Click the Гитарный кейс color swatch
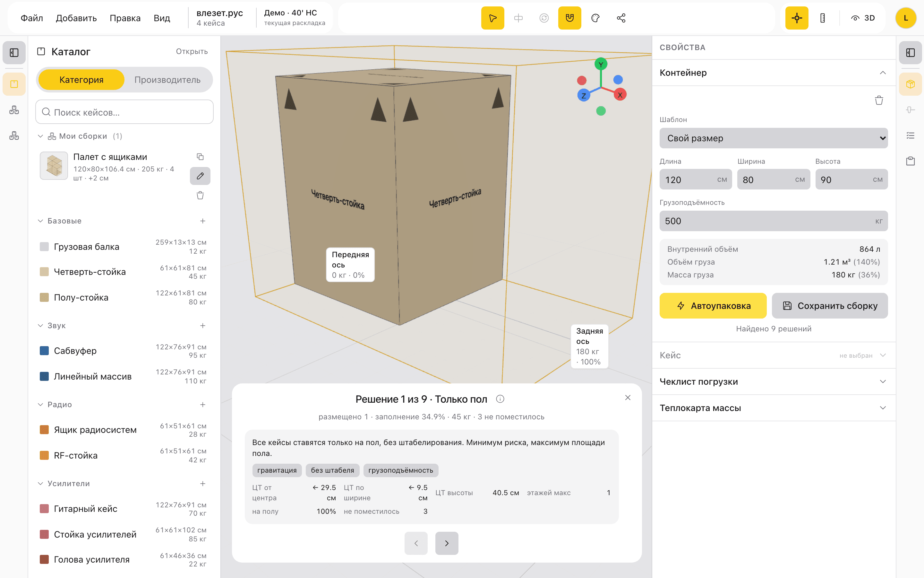 (x=44, y=509)
